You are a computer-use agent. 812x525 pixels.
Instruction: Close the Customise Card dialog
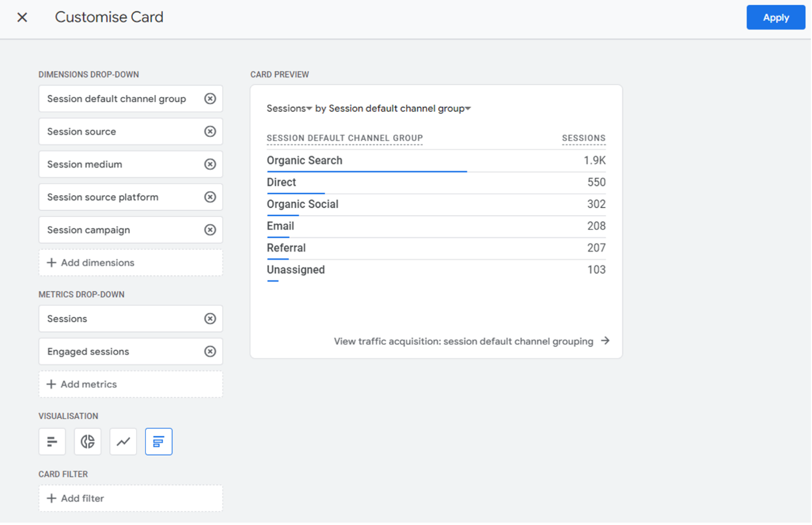click(x=22, y=17)
